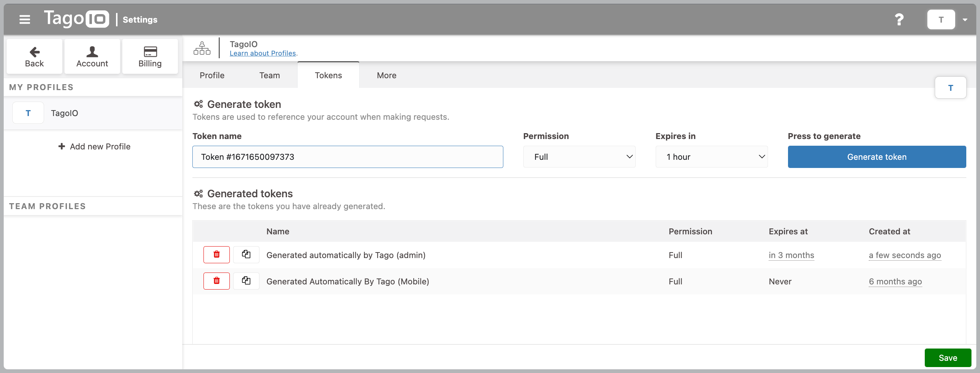This screenshot has width=980, height=373.
Task: Open the Permission dropdown set to Full
Action: point(579,157)
